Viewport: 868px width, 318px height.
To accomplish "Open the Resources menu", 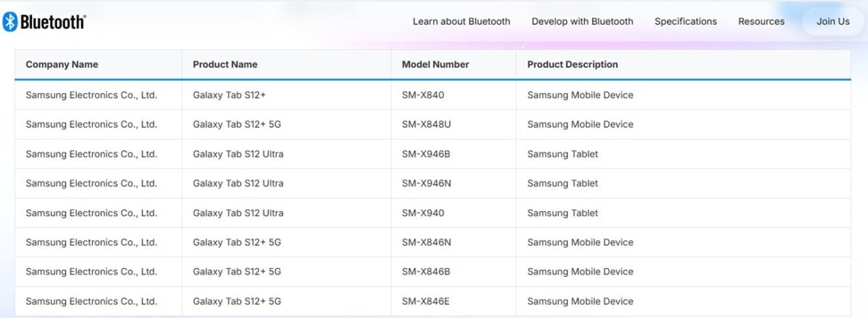I will pos(761,22).
